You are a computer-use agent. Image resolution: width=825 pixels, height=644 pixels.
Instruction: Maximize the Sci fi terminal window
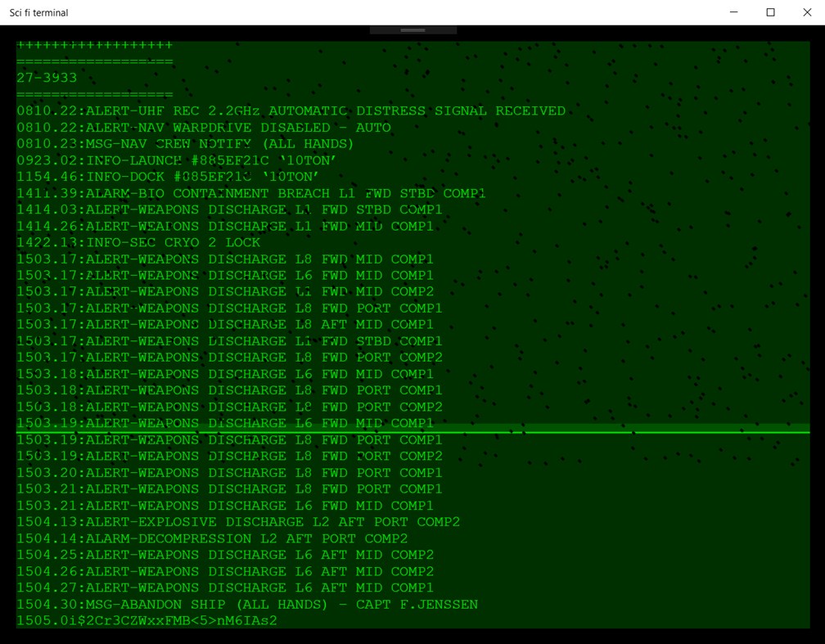pyautogui.click(x=770, y=12)
